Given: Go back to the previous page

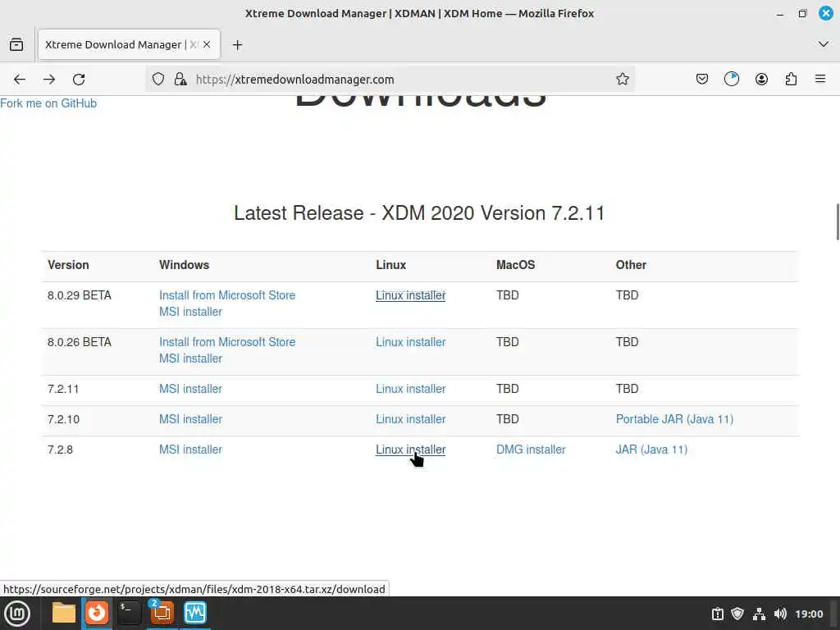Looking at the screenshot, I should tap(20, 80).
